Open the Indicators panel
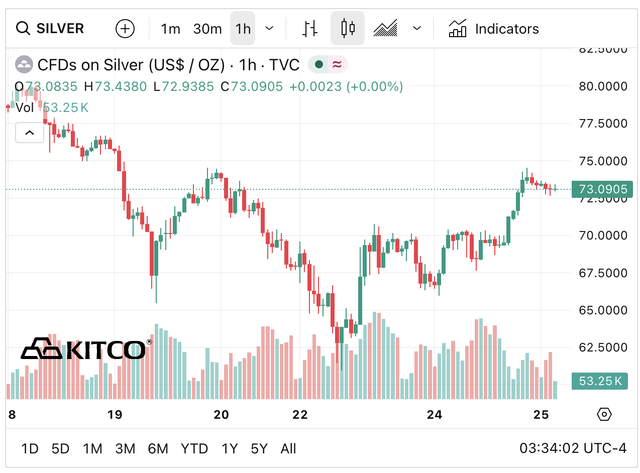The image size is (640, 473). coord(493,29)
